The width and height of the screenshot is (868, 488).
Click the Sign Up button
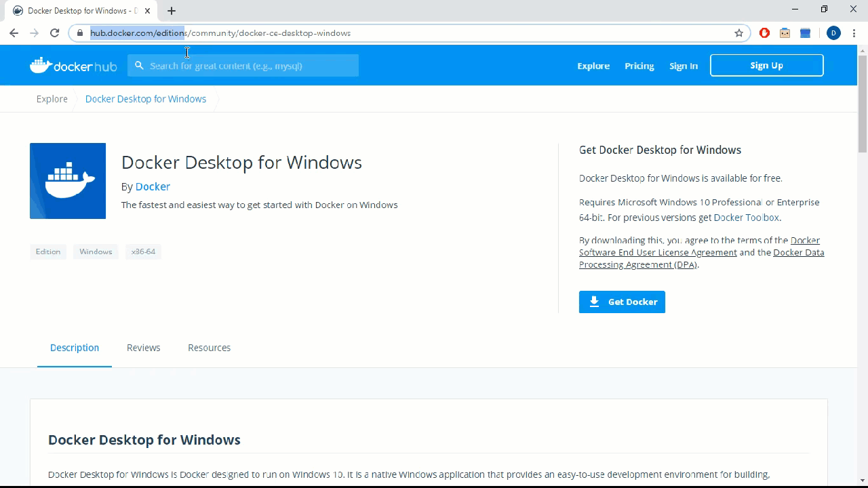[x=767, y=65]
